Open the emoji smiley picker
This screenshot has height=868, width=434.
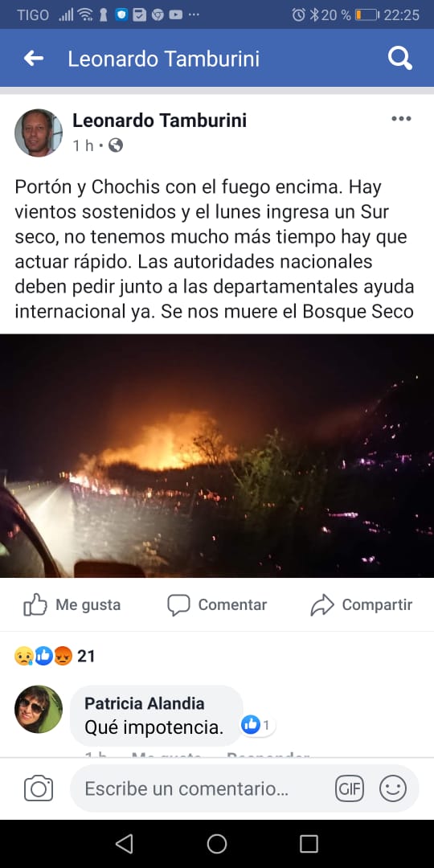(393, 788)
